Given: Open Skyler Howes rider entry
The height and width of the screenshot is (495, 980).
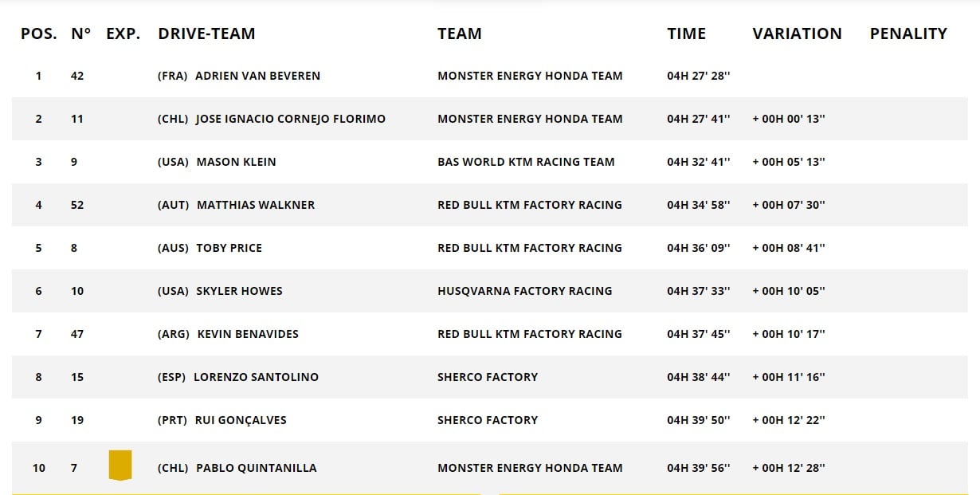Looking at the screenshot, I should point(239,291).
